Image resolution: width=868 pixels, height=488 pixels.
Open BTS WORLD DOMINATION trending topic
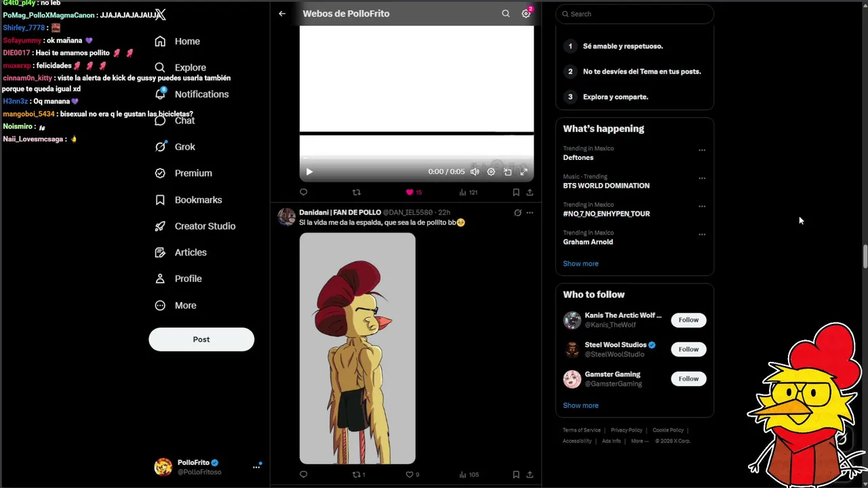click(606, 186)
